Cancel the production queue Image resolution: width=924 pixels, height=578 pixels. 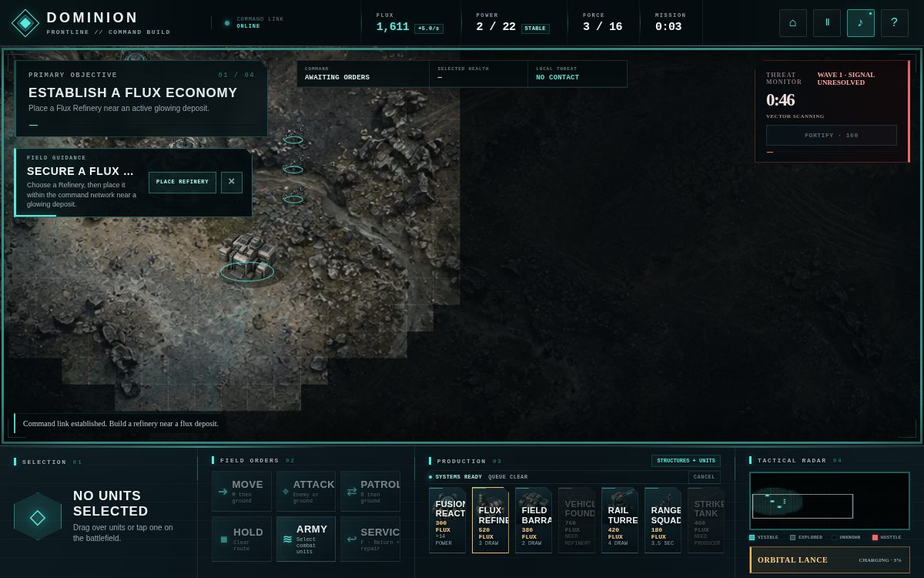point(705,477)
